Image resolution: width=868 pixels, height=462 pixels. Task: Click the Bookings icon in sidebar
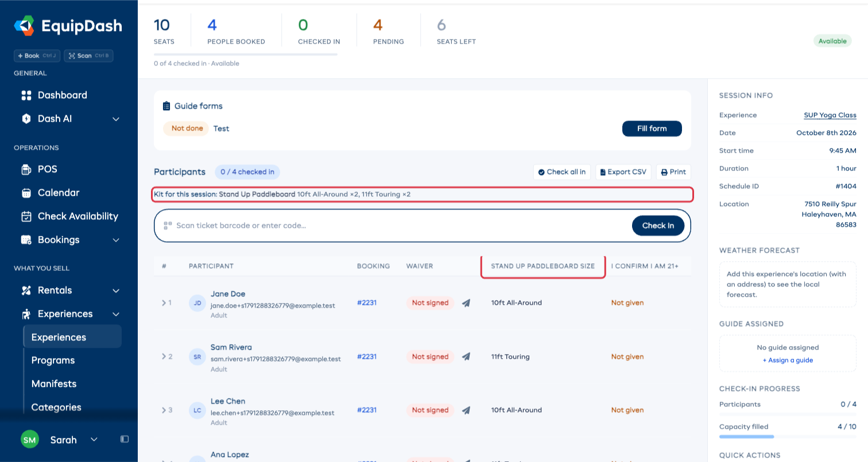[26, 240]
